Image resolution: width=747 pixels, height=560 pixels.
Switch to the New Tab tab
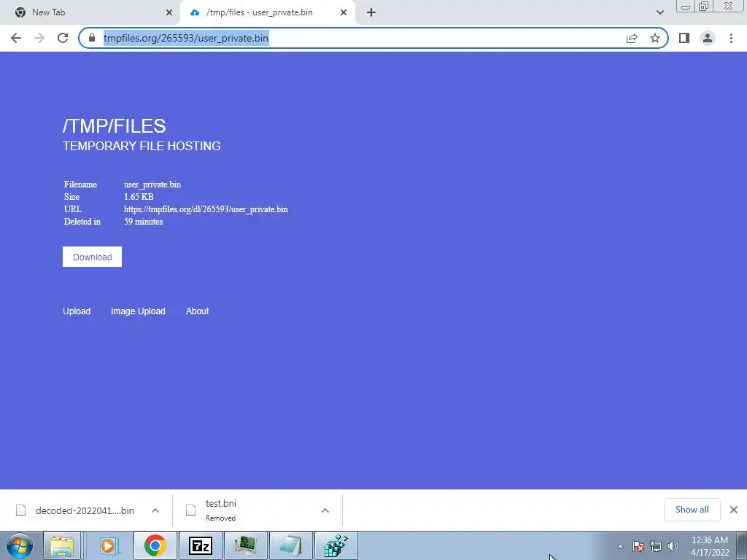(90, 12)
